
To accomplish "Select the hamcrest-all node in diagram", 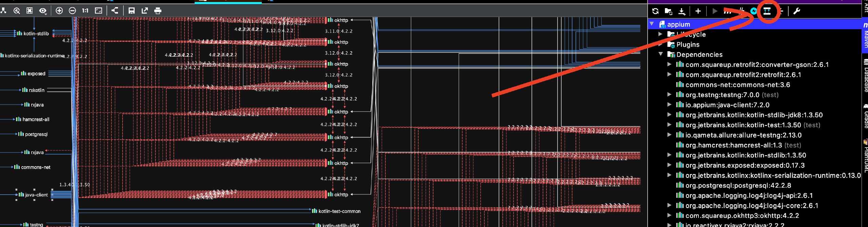I will [x=33, y=119].
